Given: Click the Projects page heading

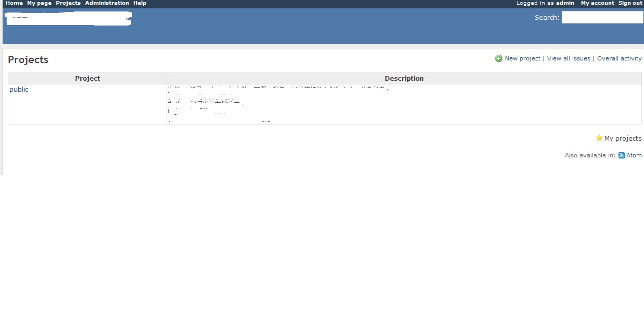Looking at the screenshot, I should click(x=28, y=60).
